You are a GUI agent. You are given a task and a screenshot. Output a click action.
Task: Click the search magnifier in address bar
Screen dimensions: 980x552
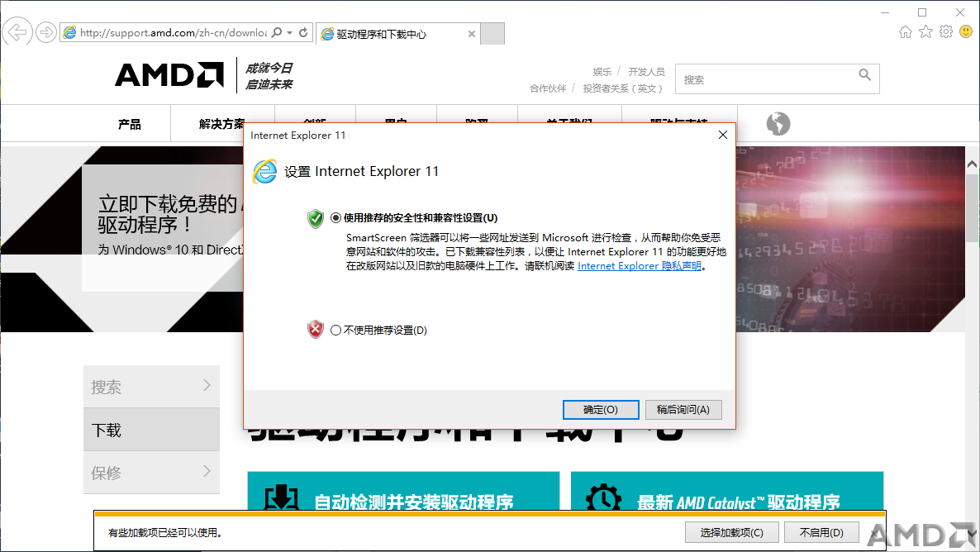pos(277,32)
